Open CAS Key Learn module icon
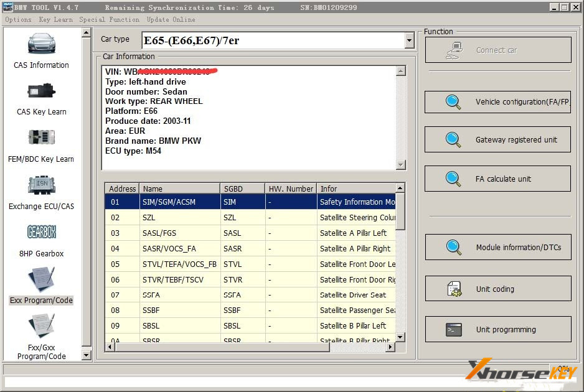The width and height of the screenshot is (584, 392). point(41,91)
